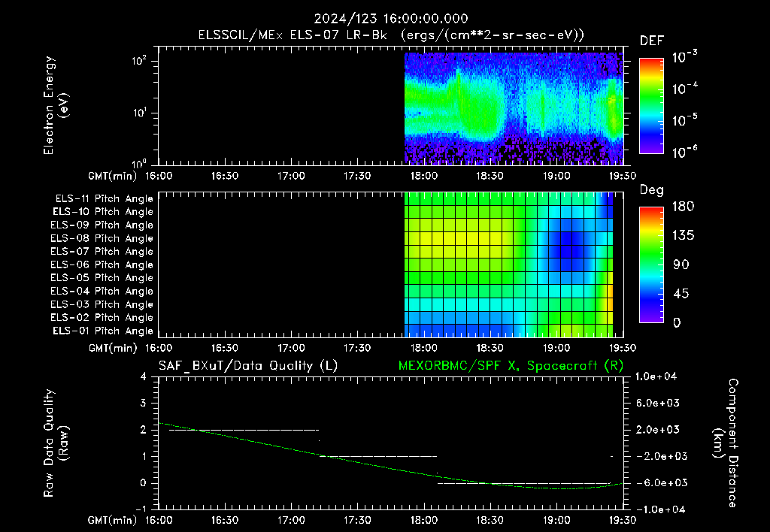770x532 pixels.
Task: Click the DEF color bar legend
Action: pyautogui.click(x=651, y=105)
